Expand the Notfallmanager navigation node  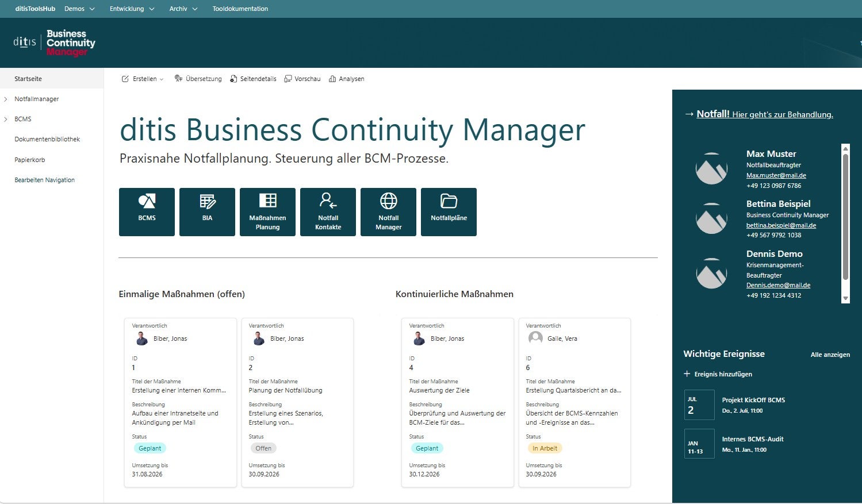6,99
